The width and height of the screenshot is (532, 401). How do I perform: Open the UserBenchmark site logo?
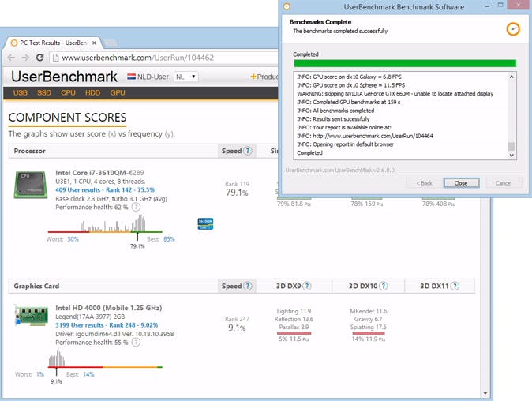(x=65, y=77)
